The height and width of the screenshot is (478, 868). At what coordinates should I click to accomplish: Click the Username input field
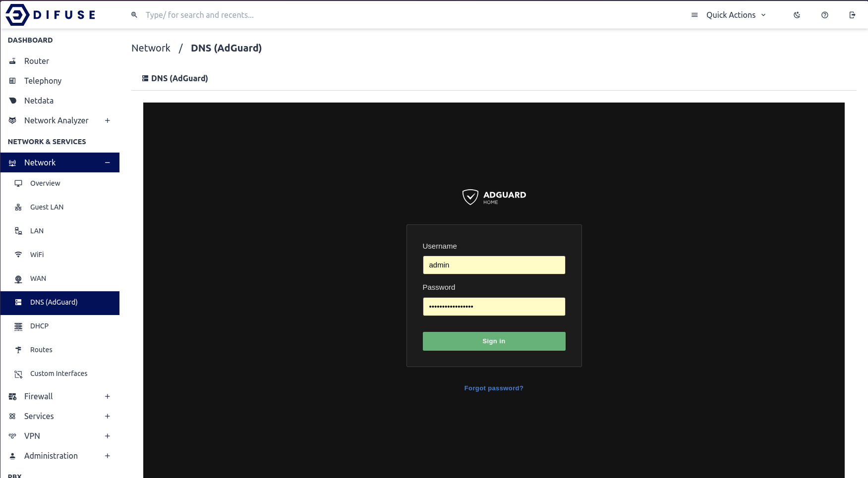pos(494,265)
